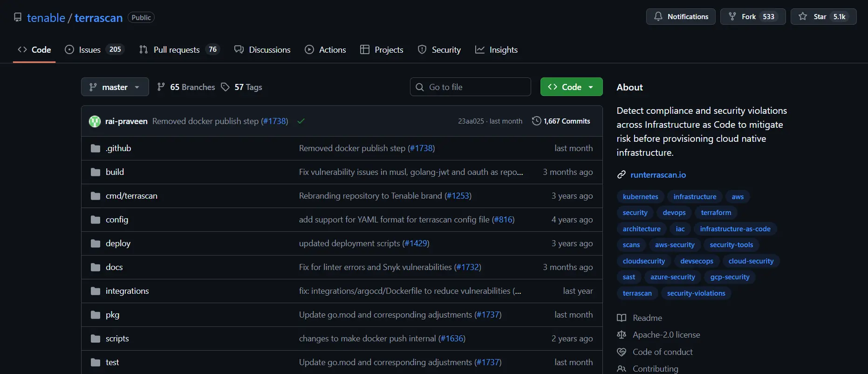Select the devsecops topic tag
868x374 pixels.
coord(697,261)
